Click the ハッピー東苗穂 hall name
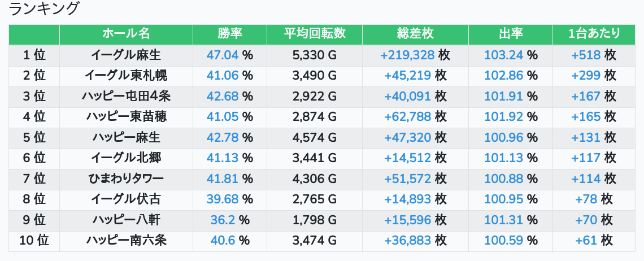Screen dimensions: 644x261 point(126,117)
